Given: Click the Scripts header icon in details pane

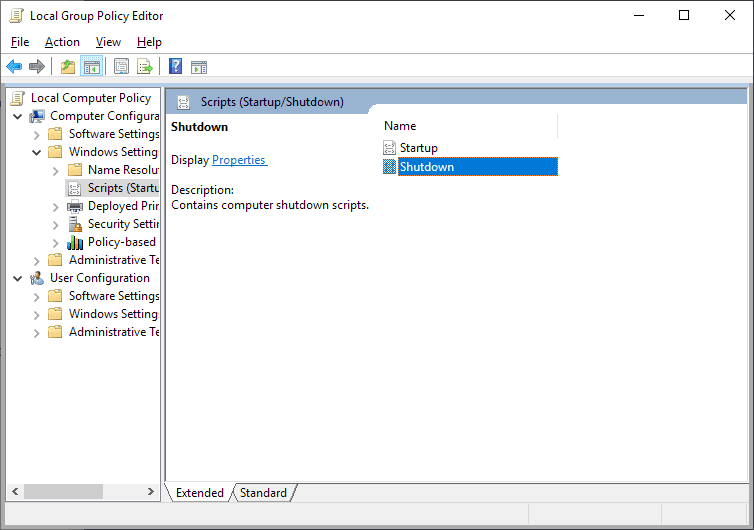Looking at the screenshot, I should click(183, 102).
